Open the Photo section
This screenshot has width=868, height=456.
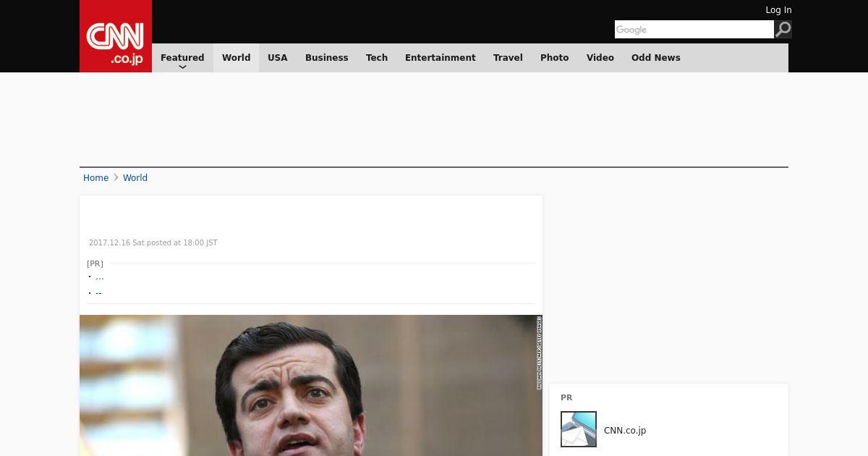click(555, 58)
